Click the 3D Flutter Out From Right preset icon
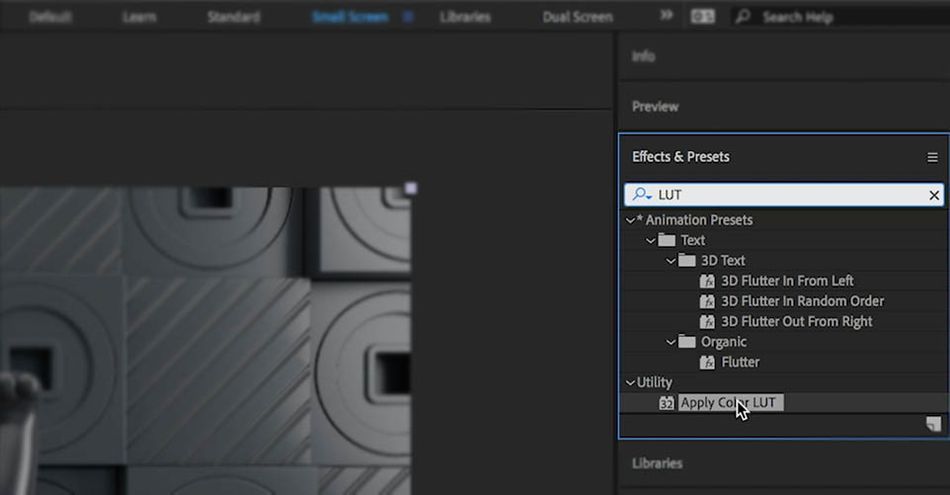 pyautogui.click(x=707, y=322)
